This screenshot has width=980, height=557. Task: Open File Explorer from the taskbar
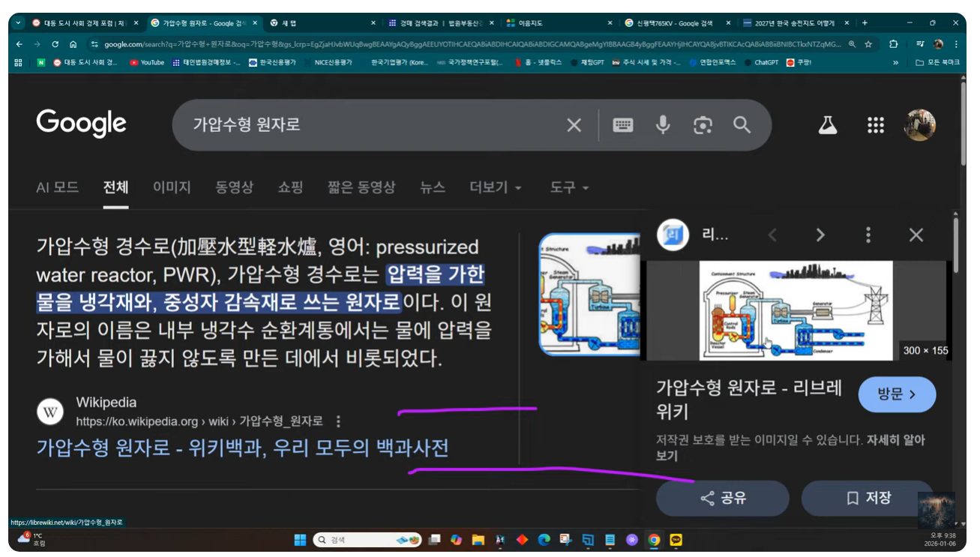[478, 540]
